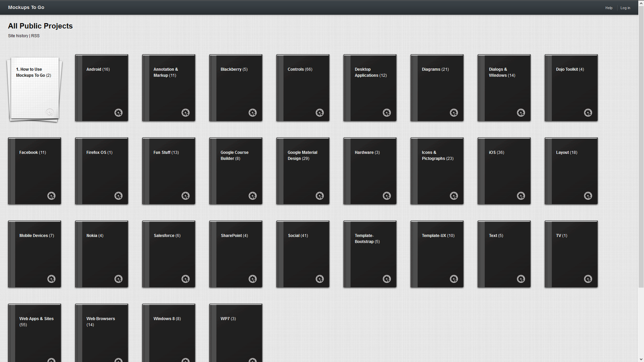644x362 pixels.
Task: Click the gear icon on Hardware project
Action: (x=387, y=196)
